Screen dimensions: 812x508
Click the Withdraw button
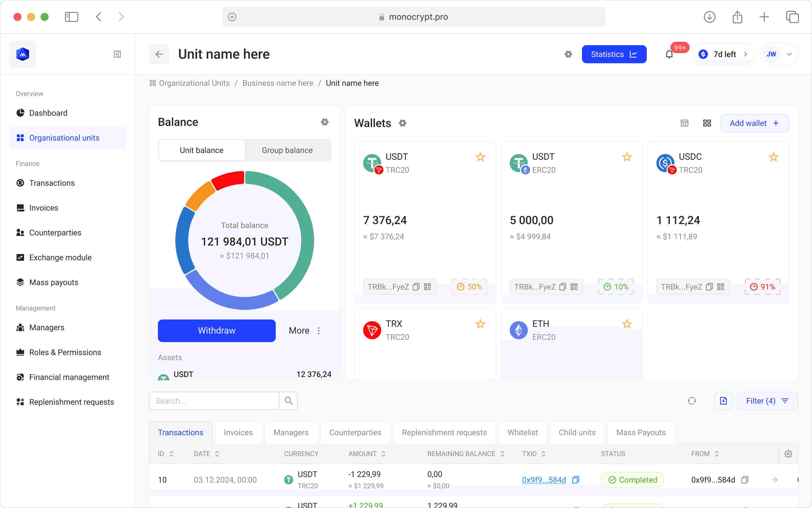click(x=217, y=330)
